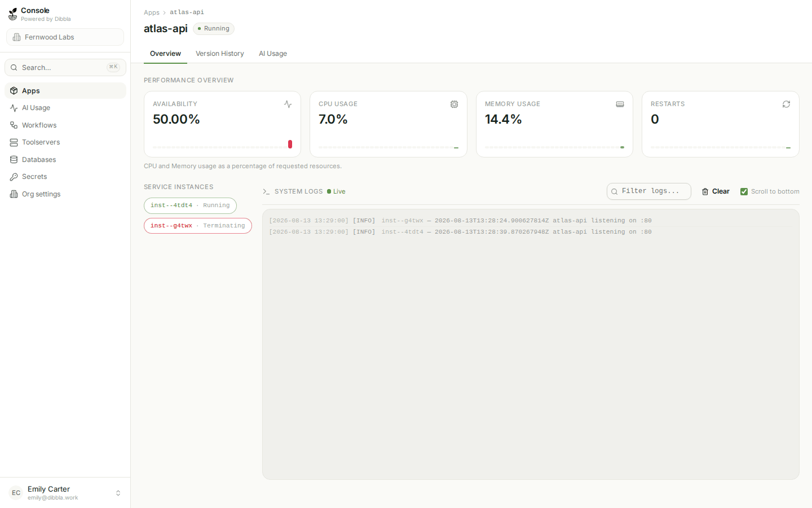
Task: Open Databases in the sidebar
Action: (x=65, y=160)
